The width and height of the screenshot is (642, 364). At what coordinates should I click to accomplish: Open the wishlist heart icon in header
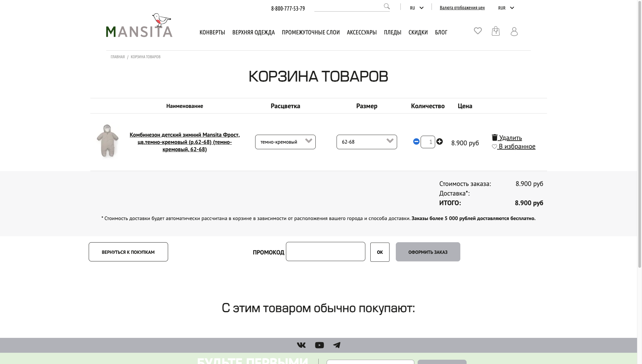pyautogui.click(x=478, y=31)
